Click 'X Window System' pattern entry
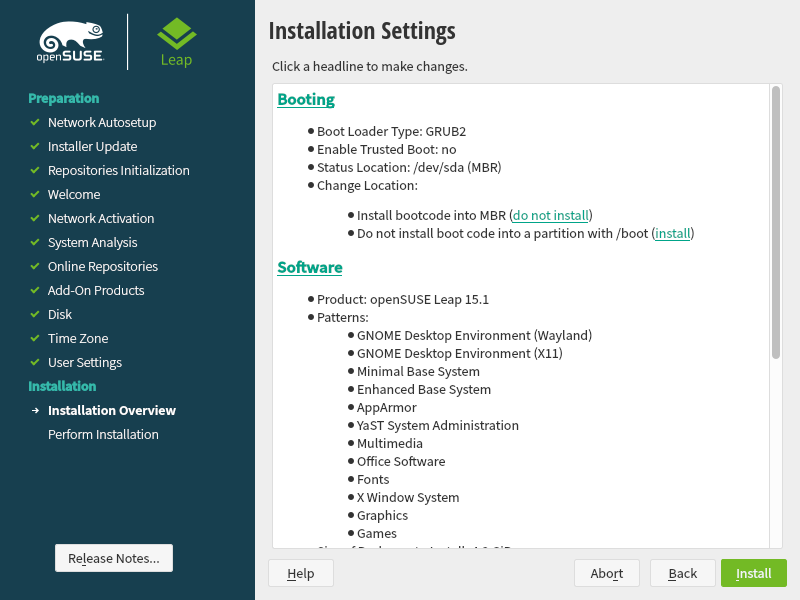The width and height of the screenshot is (800, 600). click(408, 497)
